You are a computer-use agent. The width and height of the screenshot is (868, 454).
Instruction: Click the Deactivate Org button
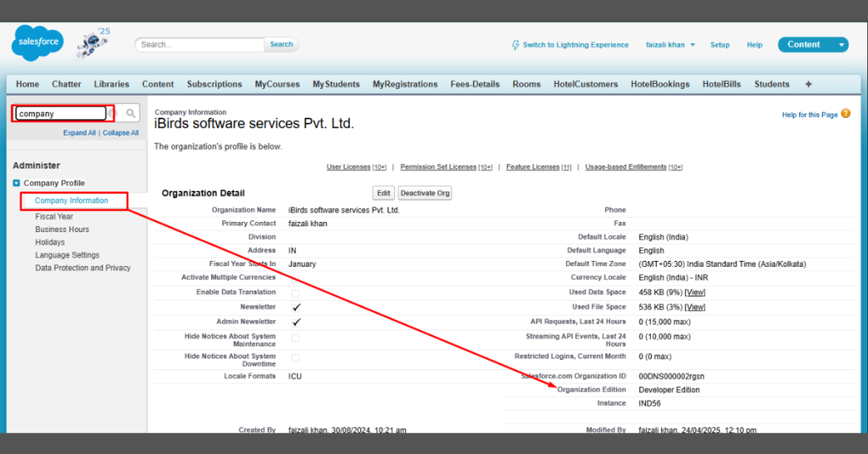tap(425, 193)
